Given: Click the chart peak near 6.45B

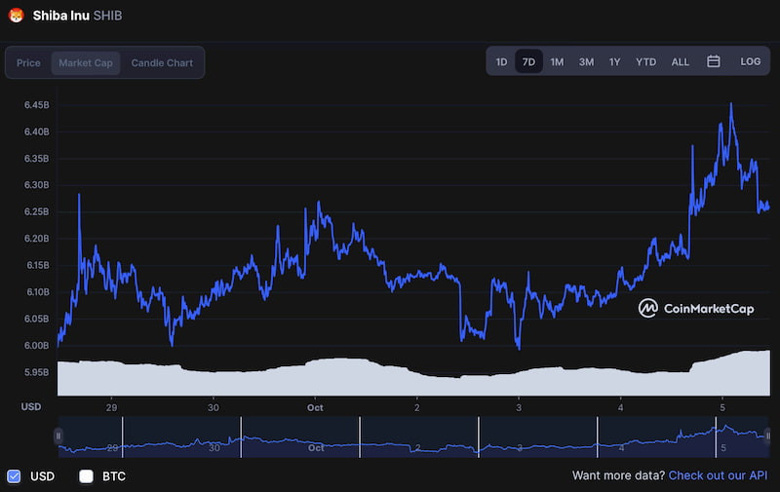Looking at the screenshot, I should pos(731,104).
